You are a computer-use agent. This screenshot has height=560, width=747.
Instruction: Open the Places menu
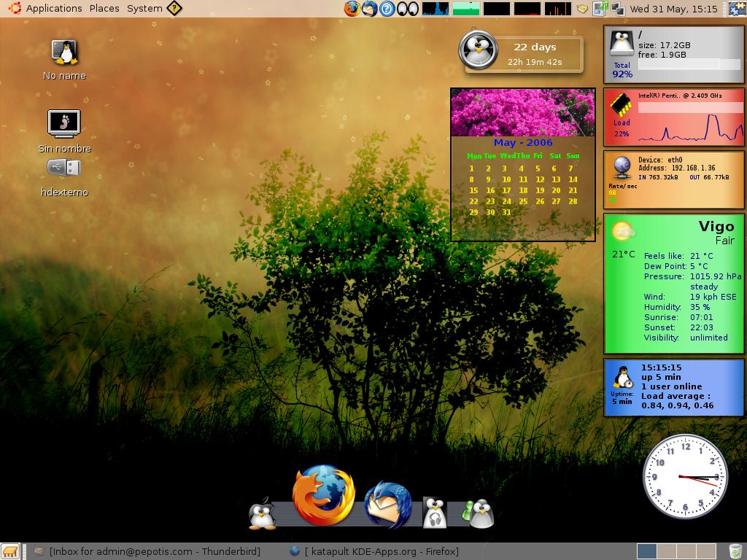[x=104, y=9]
